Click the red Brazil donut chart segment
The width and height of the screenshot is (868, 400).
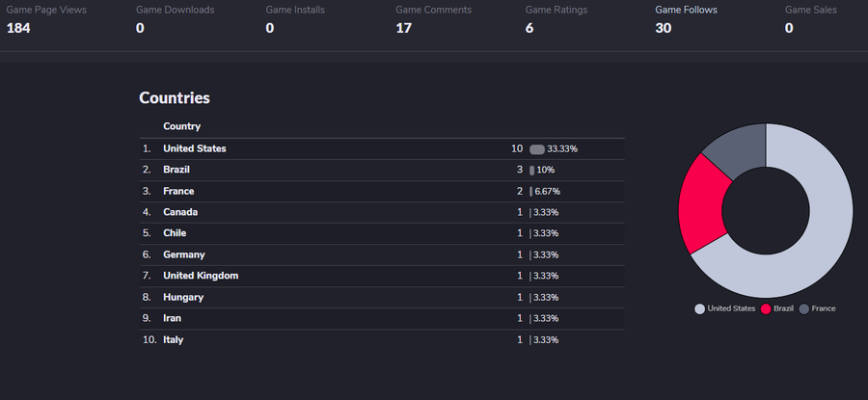click(699, 200)
